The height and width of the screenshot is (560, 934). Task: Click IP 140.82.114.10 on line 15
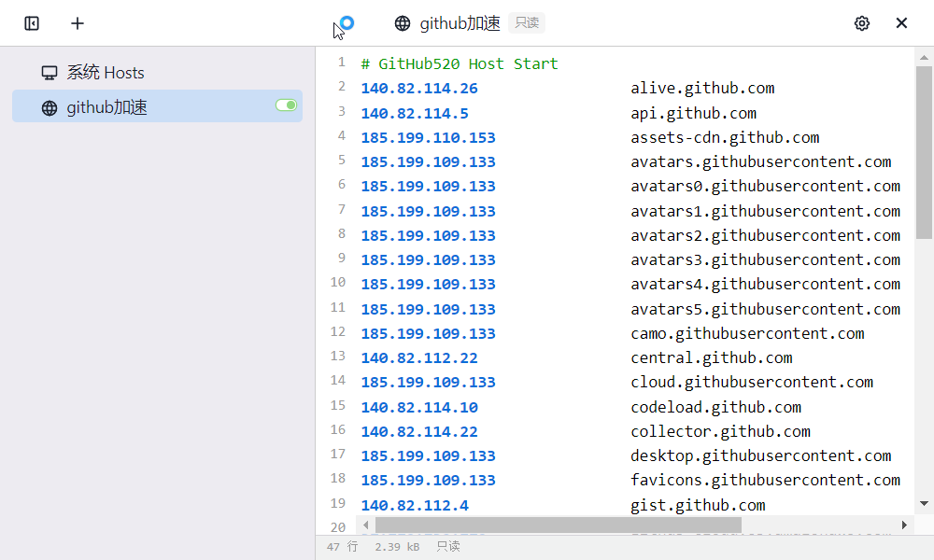419,408
